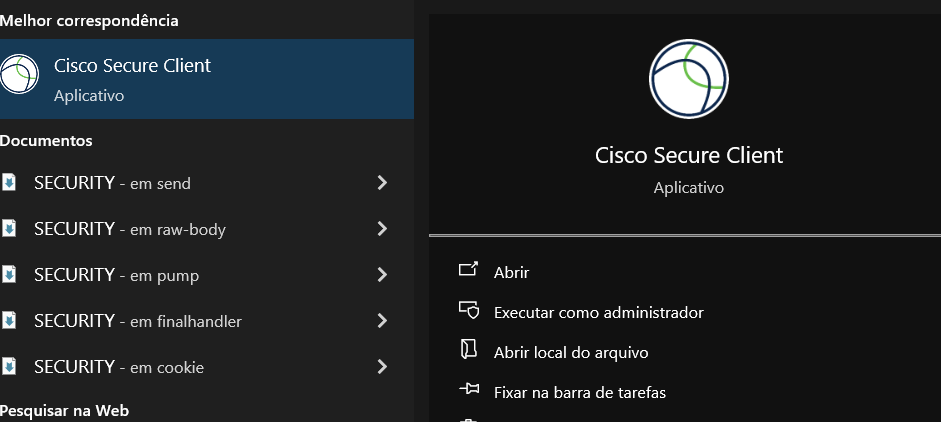Expand the SECURITY - em pump result chevron
This screenshot has height=422, width=941.
pyautogui.click(x=382, y=274)
